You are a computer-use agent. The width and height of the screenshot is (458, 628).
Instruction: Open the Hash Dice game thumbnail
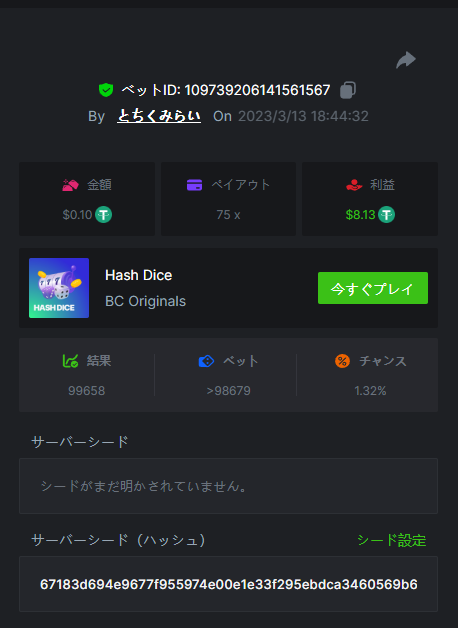pyautogui.click(x=59, y=288)
